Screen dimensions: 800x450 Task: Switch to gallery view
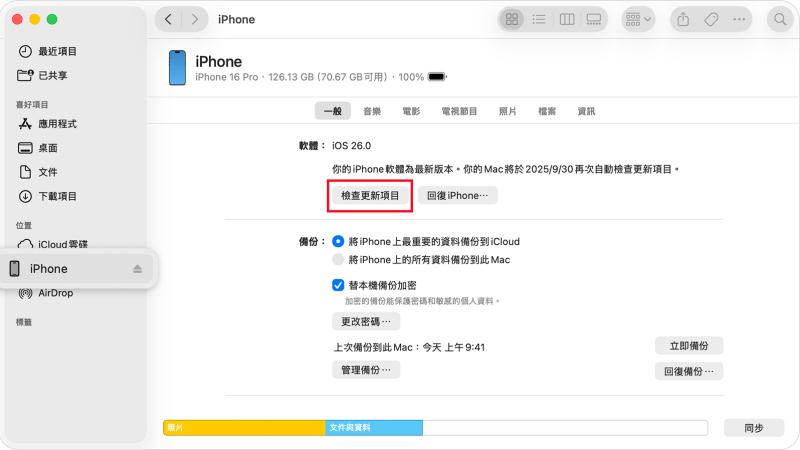pyautogui.click(x=593, y=19)
